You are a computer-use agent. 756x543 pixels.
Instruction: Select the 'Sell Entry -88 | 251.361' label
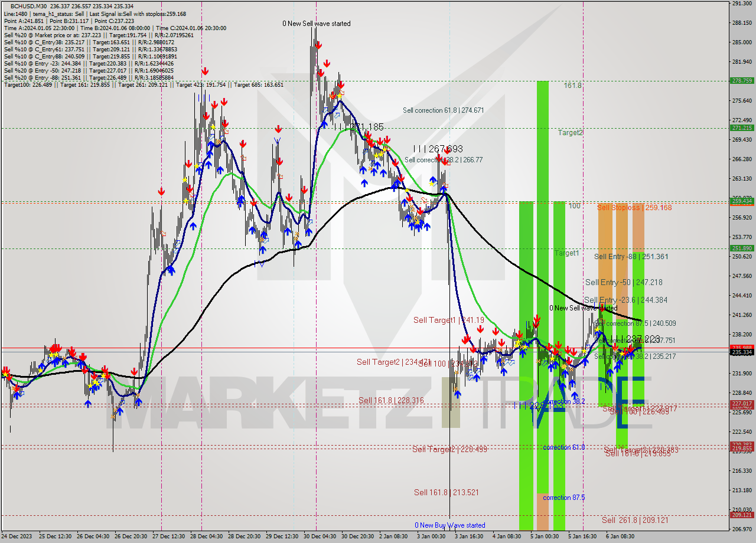coord(631,257)
